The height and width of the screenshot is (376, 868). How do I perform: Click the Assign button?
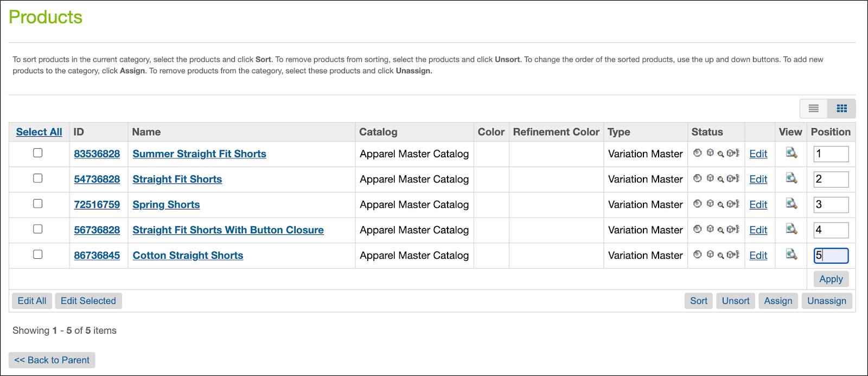778,301
